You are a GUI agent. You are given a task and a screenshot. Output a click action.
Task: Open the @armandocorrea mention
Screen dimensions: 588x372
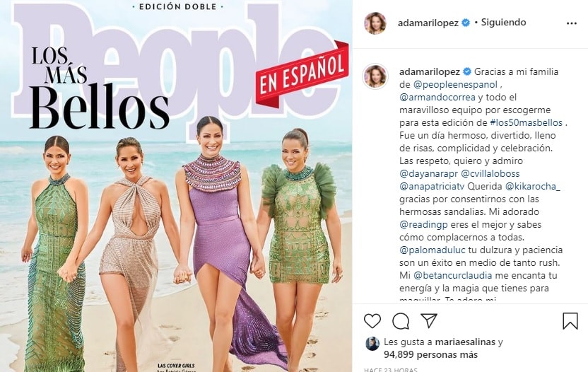click(437, 97)
